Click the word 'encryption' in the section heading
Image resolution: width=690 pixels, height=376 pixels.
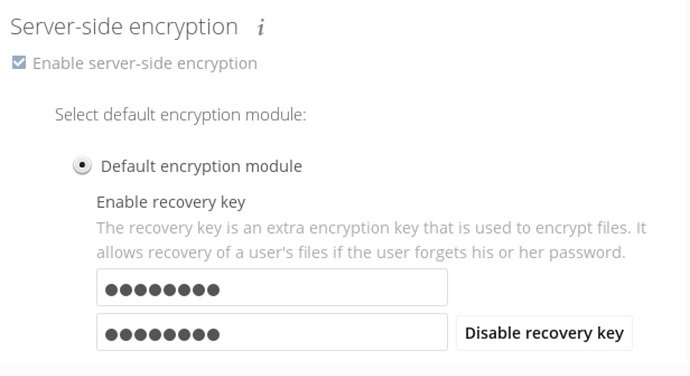184,28
